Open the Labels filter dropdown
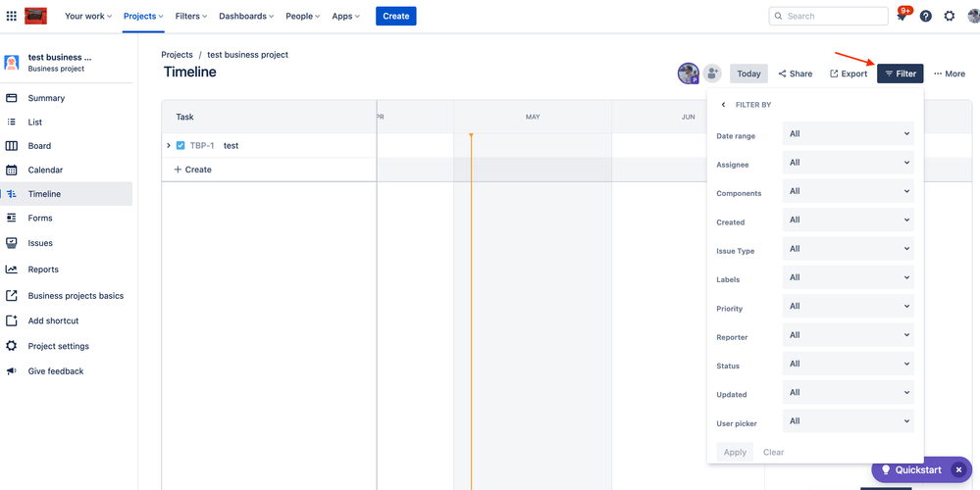 click(849, 277)
